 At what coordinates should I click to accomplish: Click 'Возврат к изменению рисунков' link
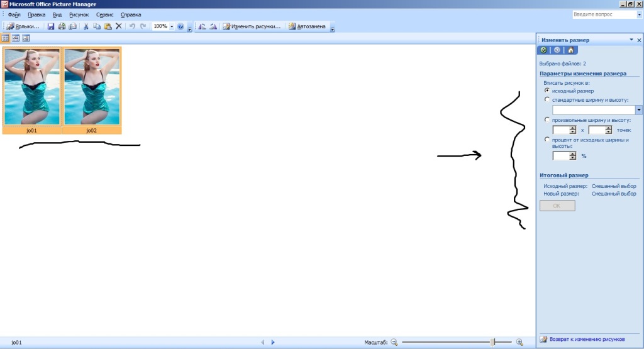tap(586, 340)
